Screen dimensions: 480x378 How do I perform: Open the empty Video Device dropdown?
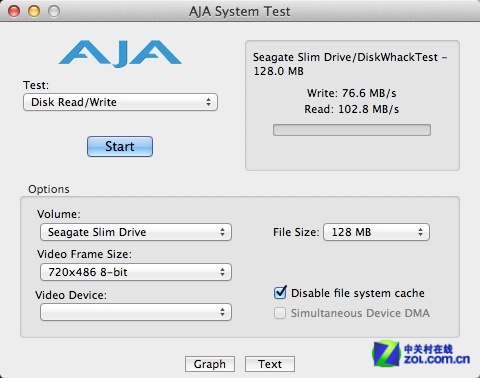(x=136, y=312)
